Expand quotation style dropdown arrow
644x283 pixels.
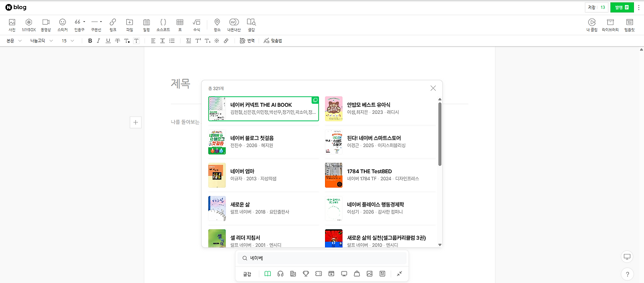coord(84,22)
